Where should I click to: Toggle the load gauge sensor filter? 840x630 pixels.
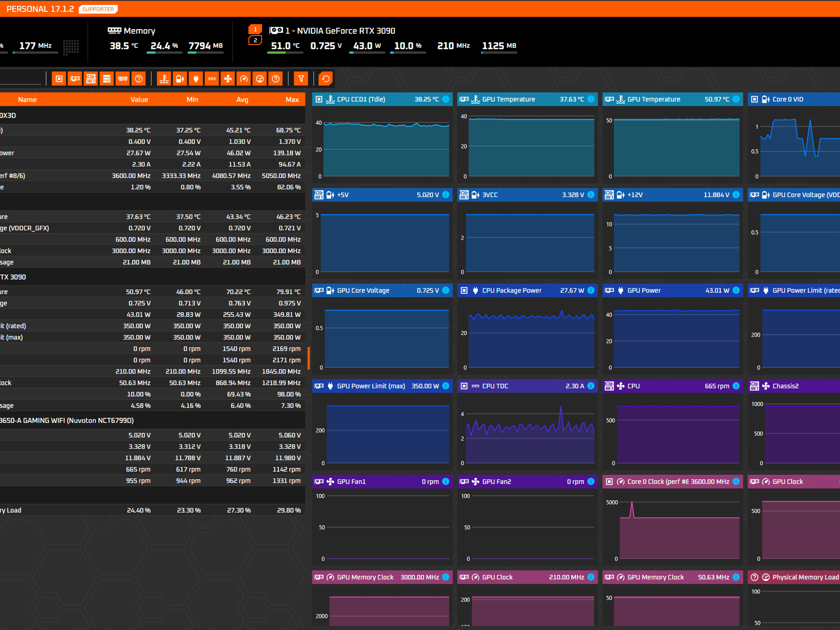click(260, 79)
